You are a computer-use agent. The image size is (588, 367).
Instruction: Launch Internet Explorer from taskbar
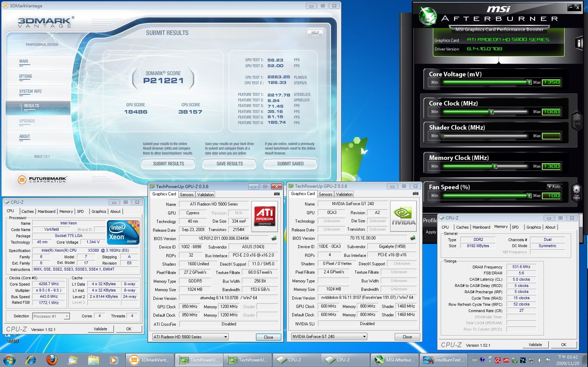[31, 360]
